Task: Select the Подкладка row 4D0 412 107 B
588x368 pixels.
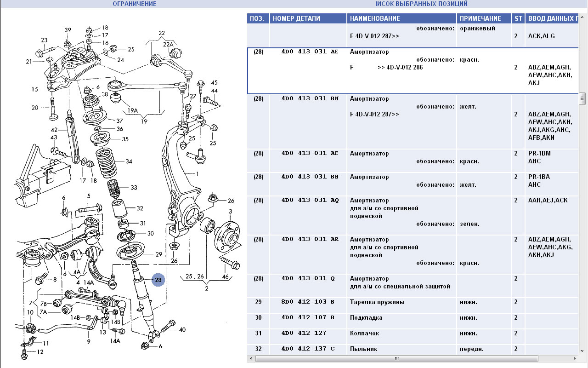Action: tap(308, 317)
